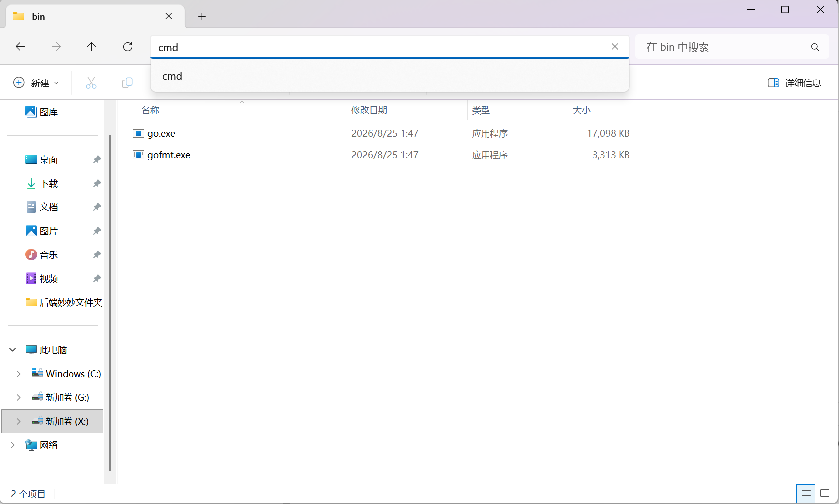Click gofmt.exe type 应用程序
Viewport: 839px width, 504px height.
click(x=490, y=155)
